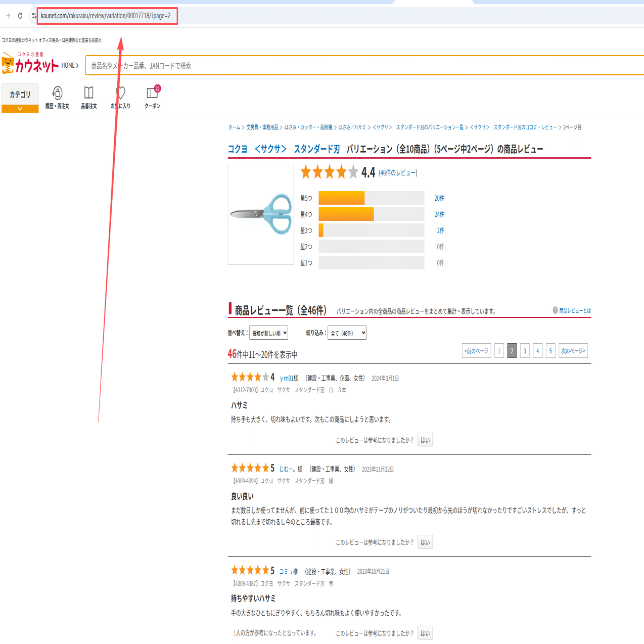Go to 次のページ> next page
Screen dimensions: 644x644
pos(573,351)
